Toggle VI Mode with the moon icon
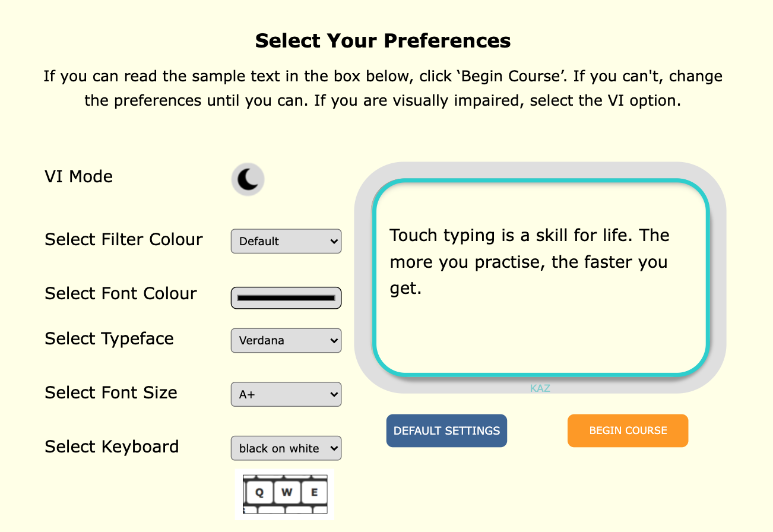 [x=248, y=179]
